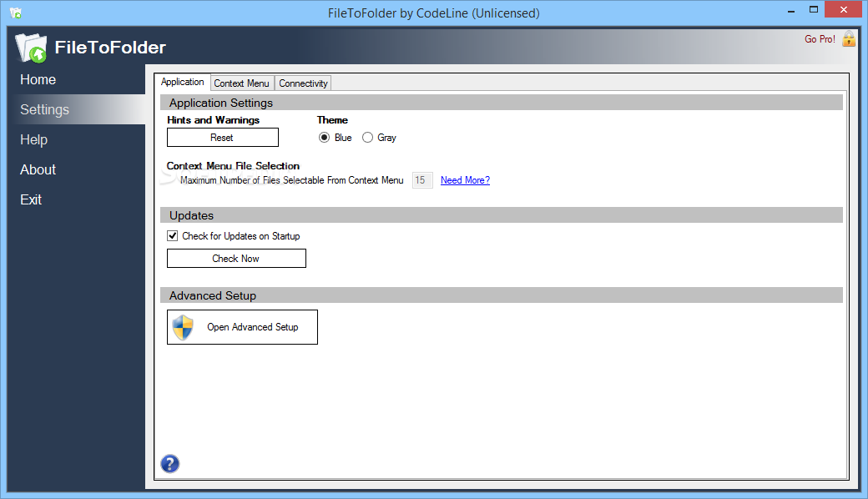Click the FileToFolder logo icon
The image size is (868, 499).
click(x=31, y=48)
